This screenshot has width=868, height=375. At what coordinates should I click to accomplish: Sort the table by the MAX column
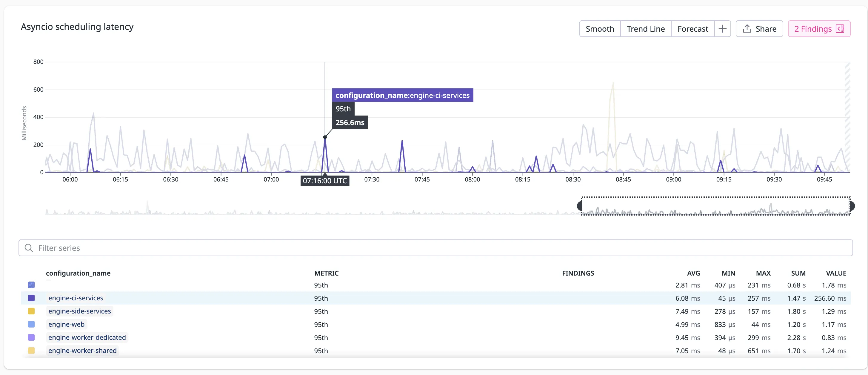[x=763, y=273]
